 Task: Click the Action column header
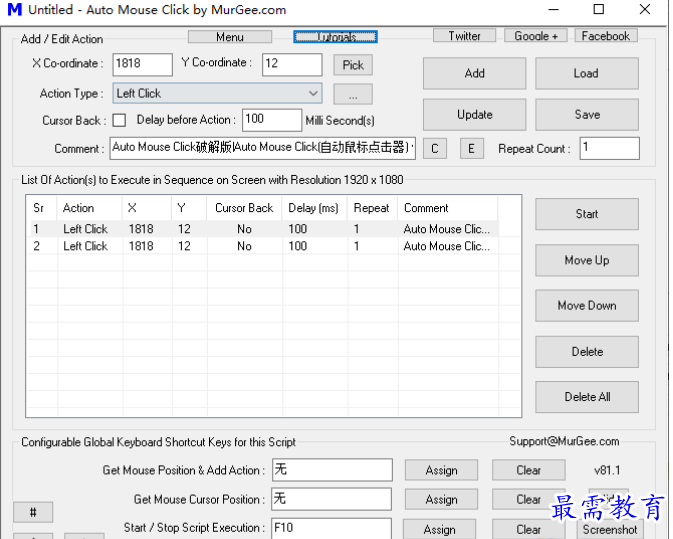coord(89,208)
